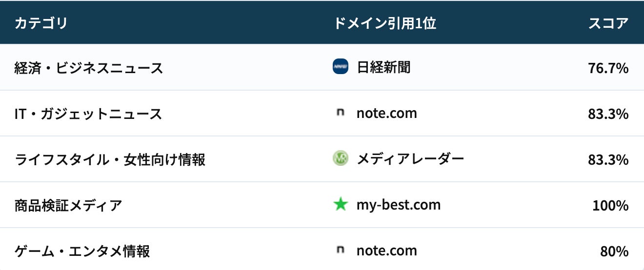
Task: Select the ライフスタイル・女性向け情報 category label
Action: pos(110,159)
